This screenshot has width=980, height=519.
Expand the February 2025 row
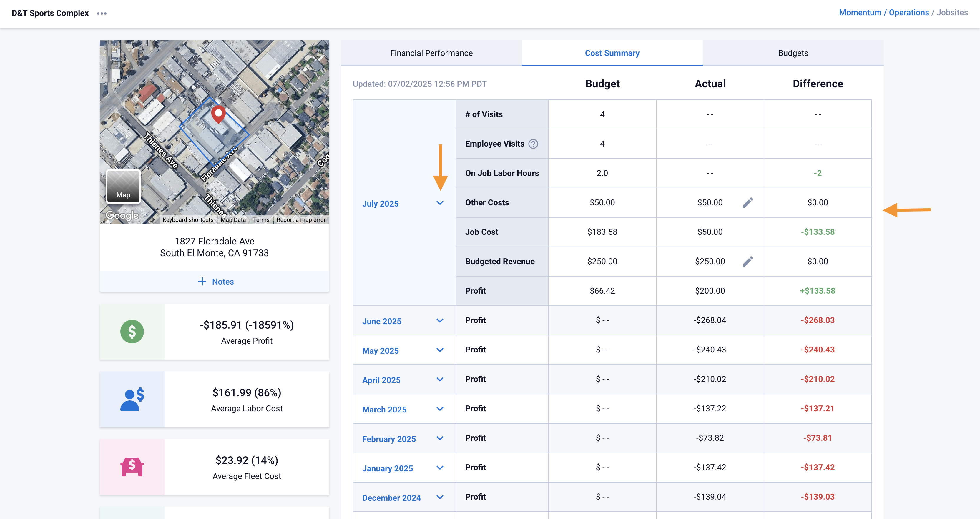(x=440, y=438)
